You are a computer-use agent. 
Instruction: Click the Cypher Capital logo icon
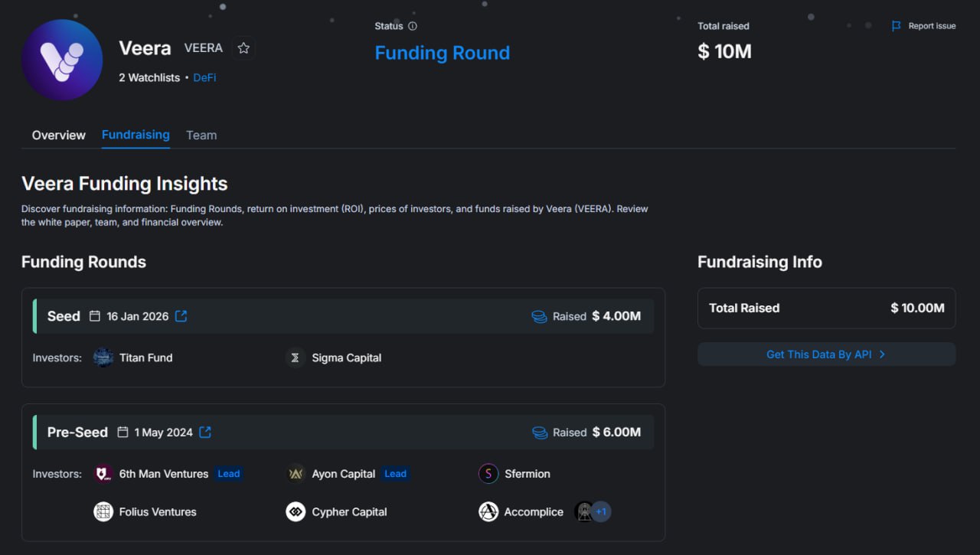tap(296, 512)
